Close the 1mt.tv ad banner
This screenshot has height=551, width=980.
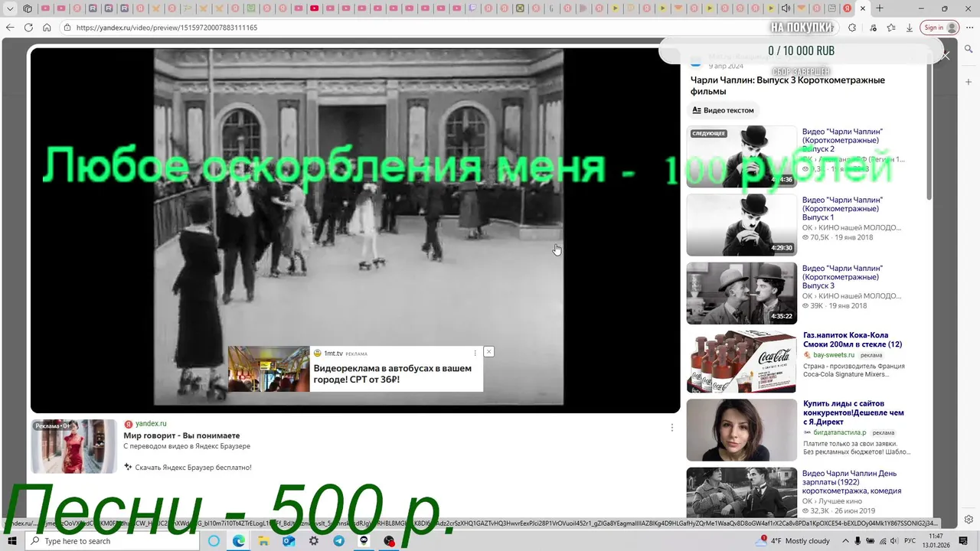coord(488,351)
